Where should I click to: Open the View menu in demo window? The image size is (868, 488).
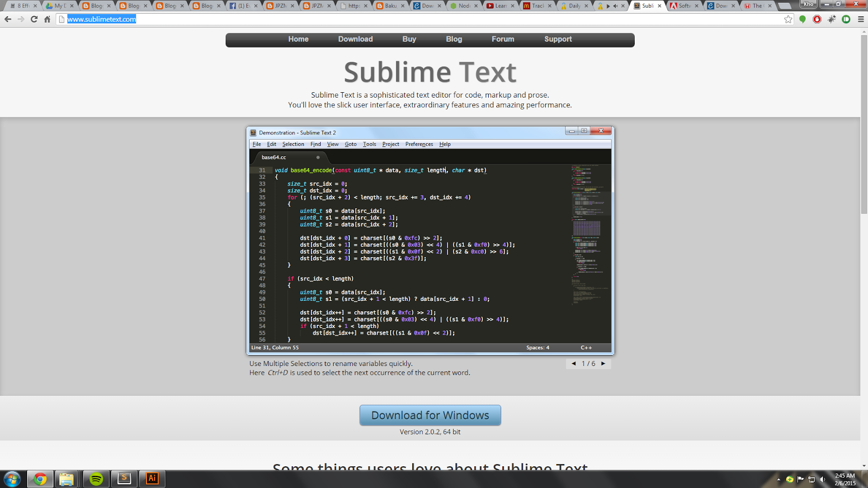click(x=333, y=144)
